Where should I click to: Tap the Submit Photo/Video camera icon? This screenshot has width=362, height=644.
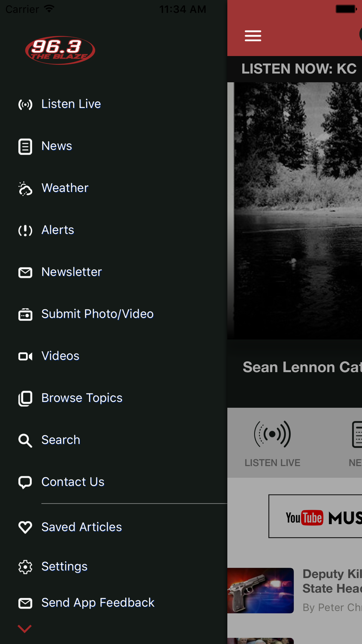[x=25, y=314]
